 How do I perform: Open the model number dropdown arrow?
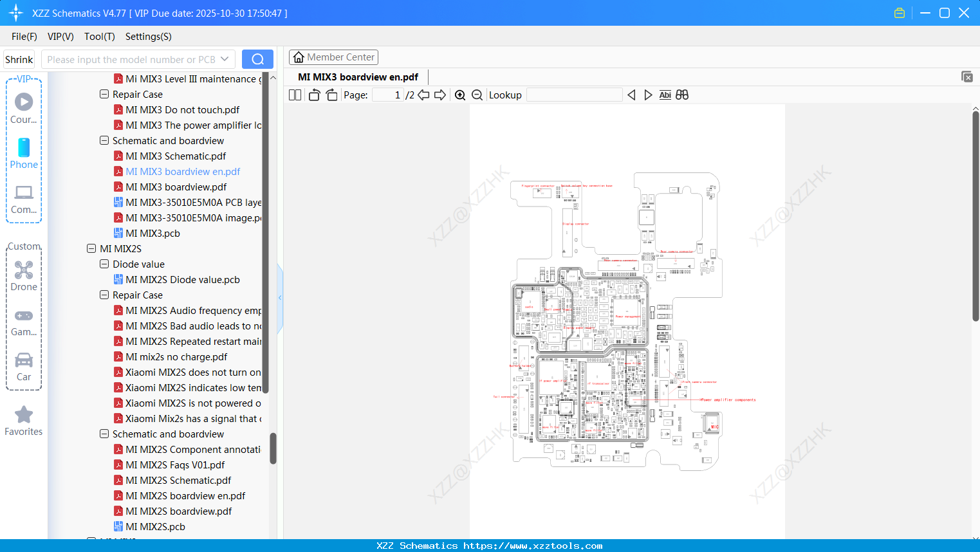coord(225,59)
